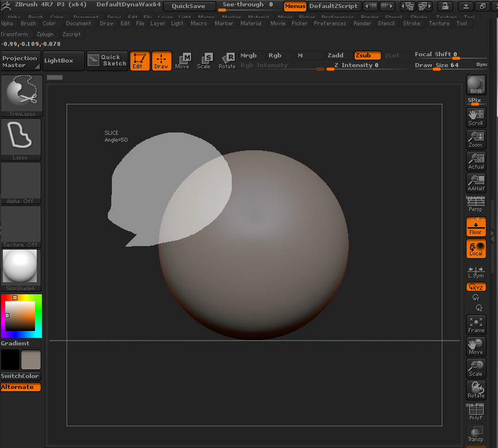Viewport: 498px width, 448px height.
Task: Click the BPR render icon
Action: pyautogui.click(x=476, y=85)
